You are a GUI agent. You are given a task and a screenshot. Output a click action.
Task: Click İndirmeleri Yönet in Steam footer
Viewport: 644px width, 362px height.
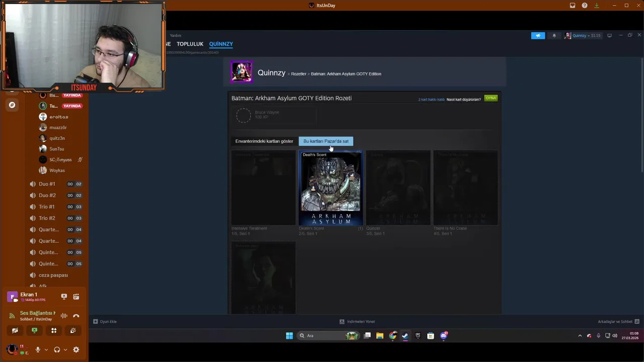pyautogui.click(x=357, y=321)
